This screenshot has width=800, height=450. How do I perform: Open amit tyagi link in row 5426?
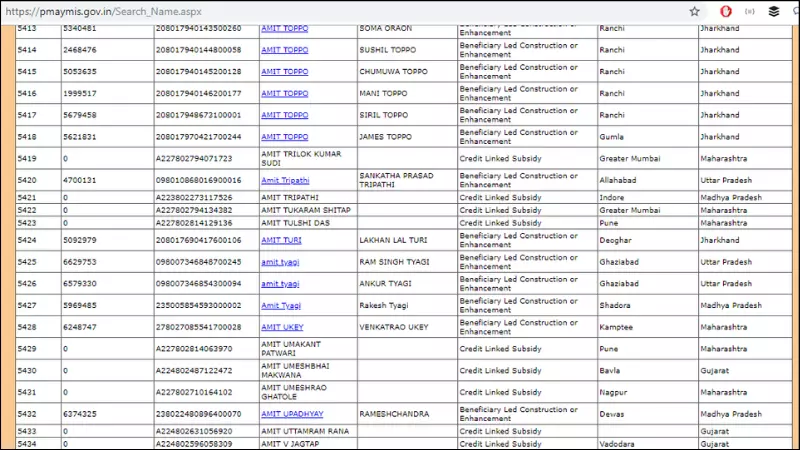(x=280, y=284)
